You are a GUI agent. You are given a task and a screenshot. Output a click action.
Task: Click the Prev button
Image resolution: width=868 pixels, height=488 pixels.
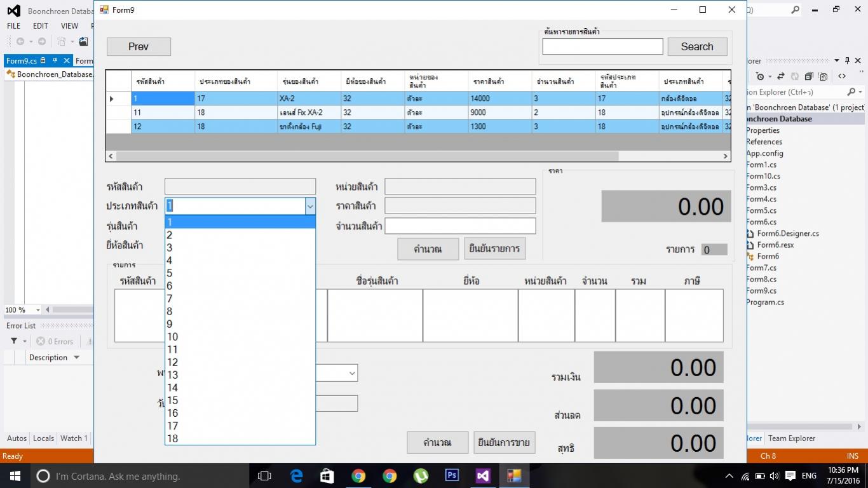[139, 46]
